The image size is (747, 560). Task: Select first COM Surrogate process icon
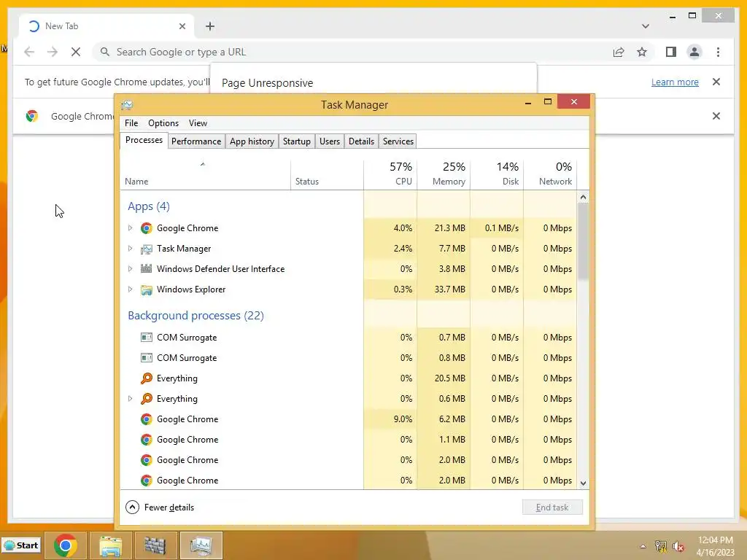pyautogui.click(x=146, y=337)
